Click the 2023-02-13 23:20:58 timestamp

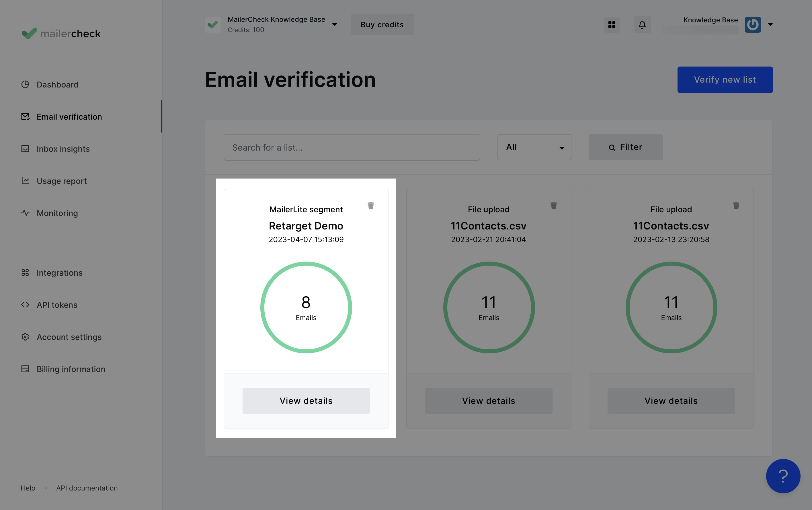point(671,240)
